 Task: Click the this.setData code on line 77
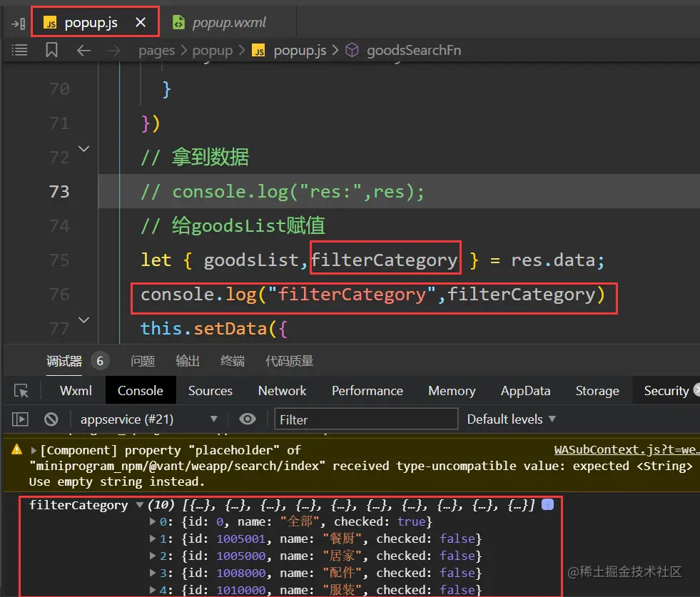click(x=214, y=329)
